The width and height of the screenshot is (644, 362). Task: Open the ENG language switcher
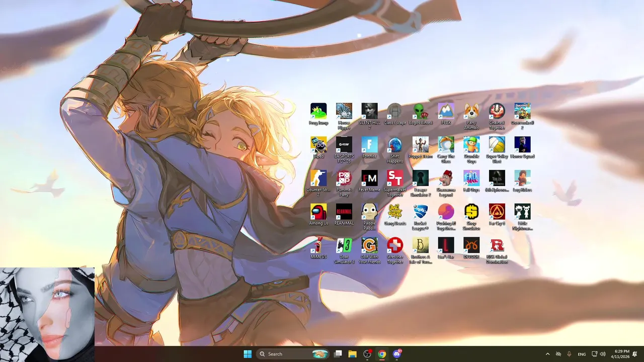pos(582,354)
